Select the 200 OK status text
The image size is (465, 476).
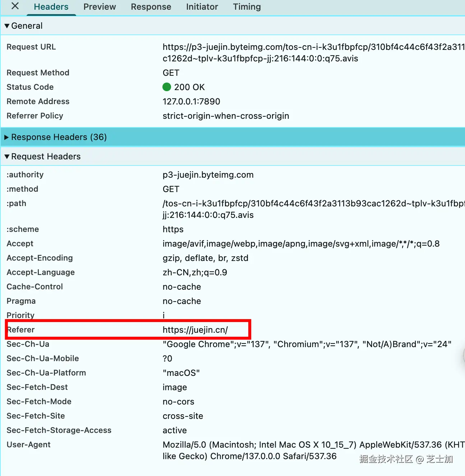click(189, 87)
